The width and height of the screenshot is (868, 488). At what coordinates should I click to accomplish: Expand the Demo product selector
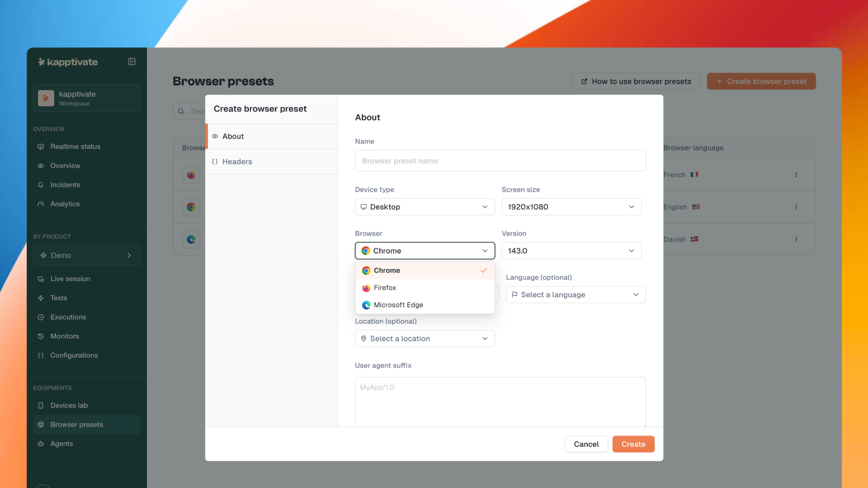(x=86, y=255)
